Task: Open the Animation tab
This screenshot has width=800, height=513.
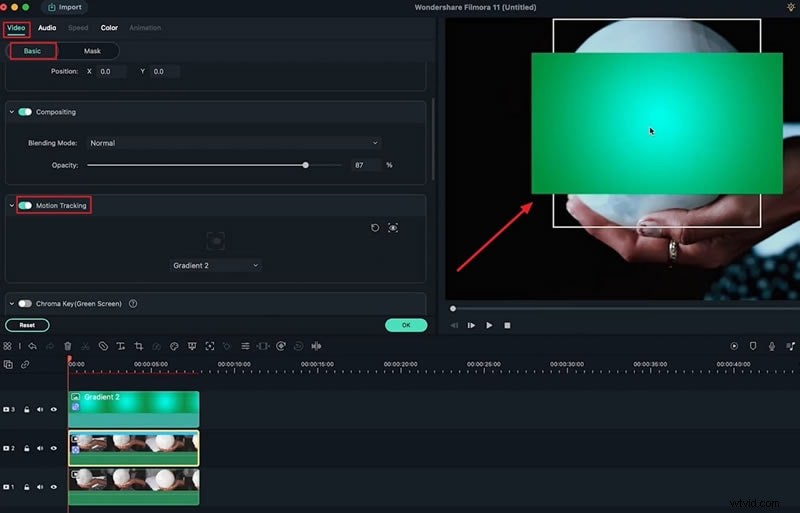Action: pyautogui.click(x=145, y=28)
